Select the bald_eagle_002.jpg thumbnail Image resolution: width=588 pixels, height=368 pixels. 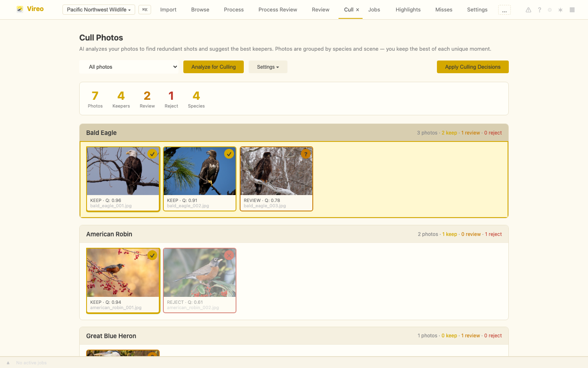point(200,171)
